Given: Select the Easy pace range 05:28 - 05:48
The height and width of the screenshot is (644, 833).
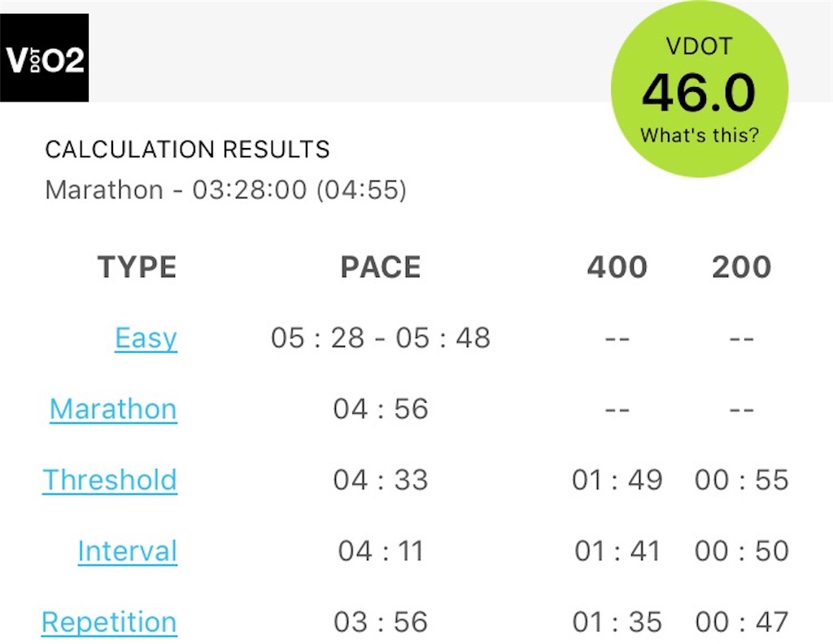Looking at the screenshot, I should click(x=381, y=338).
